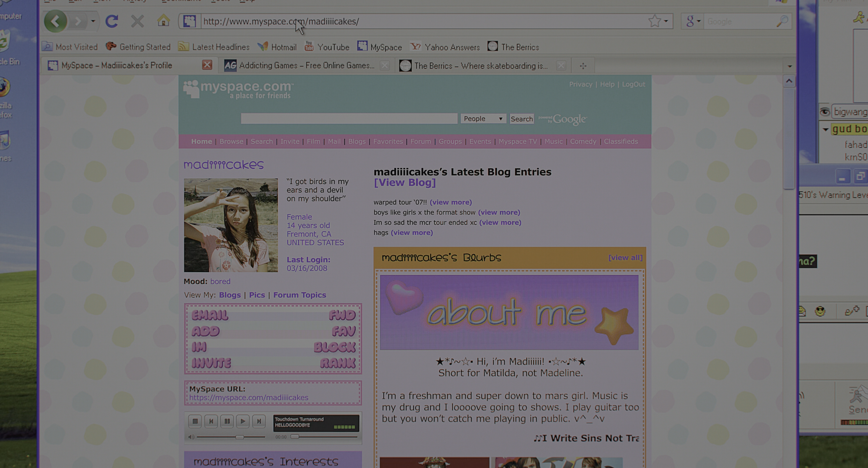868x468 pixels.
Task: Open Music in the MySpace navigation
Action: [x=553, y=142]
